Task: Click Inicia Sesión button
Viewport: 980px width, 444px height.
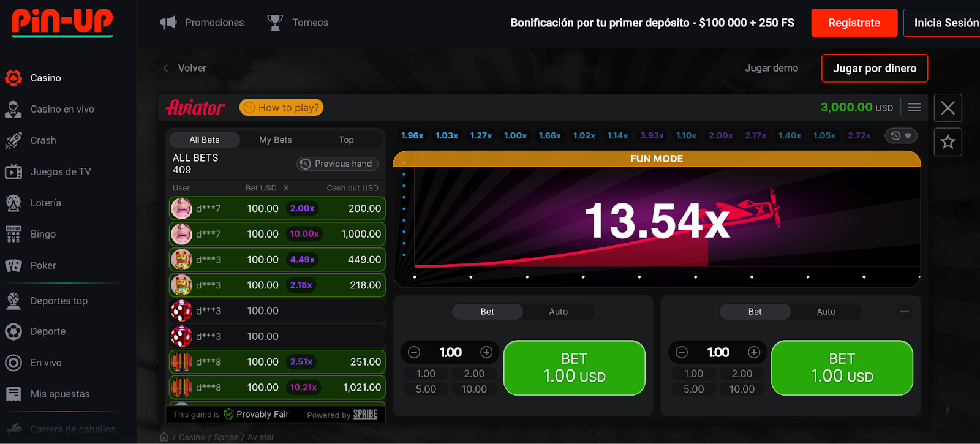Action: (942, 23)
